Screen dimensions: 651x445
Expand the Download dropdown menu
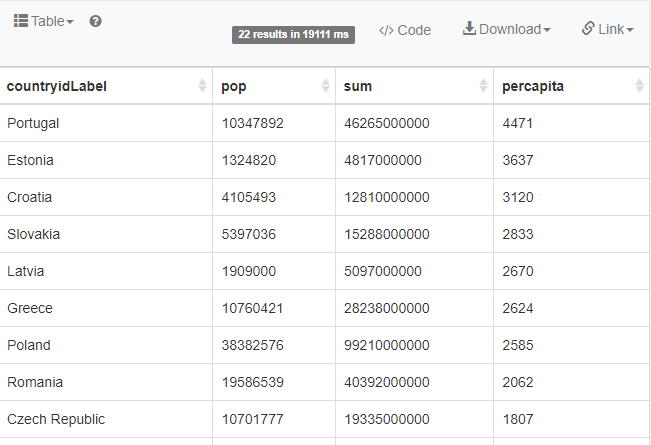click(x=507, y=29)
